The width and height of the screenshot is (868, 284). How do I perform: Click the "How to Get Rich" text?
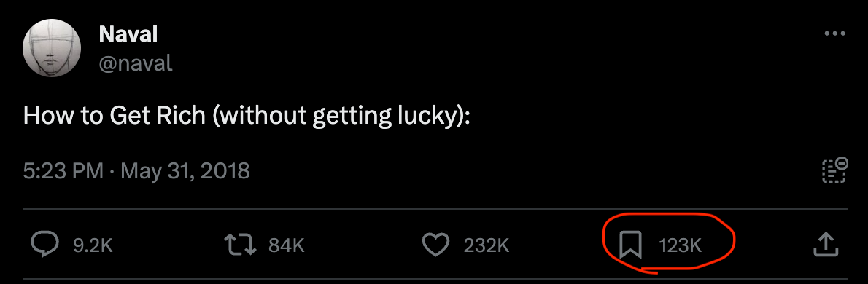[114, 117]
